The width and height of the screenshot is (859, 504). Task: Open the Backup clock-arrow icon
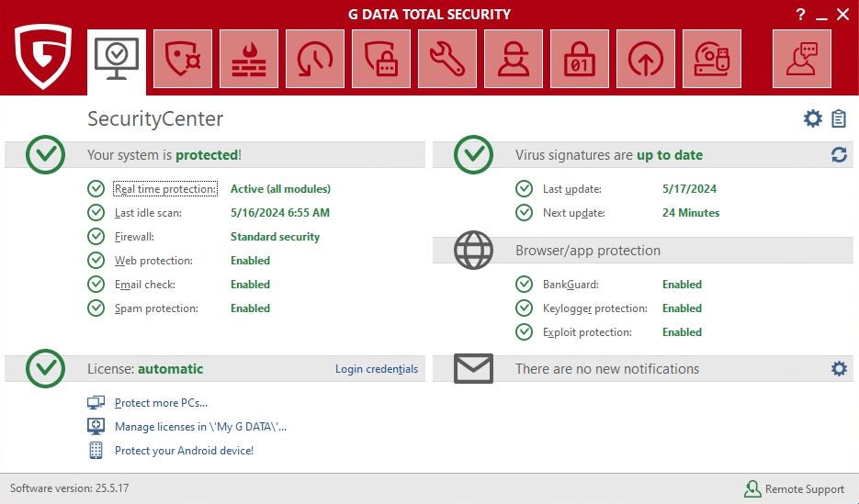[x=315, y=59]
